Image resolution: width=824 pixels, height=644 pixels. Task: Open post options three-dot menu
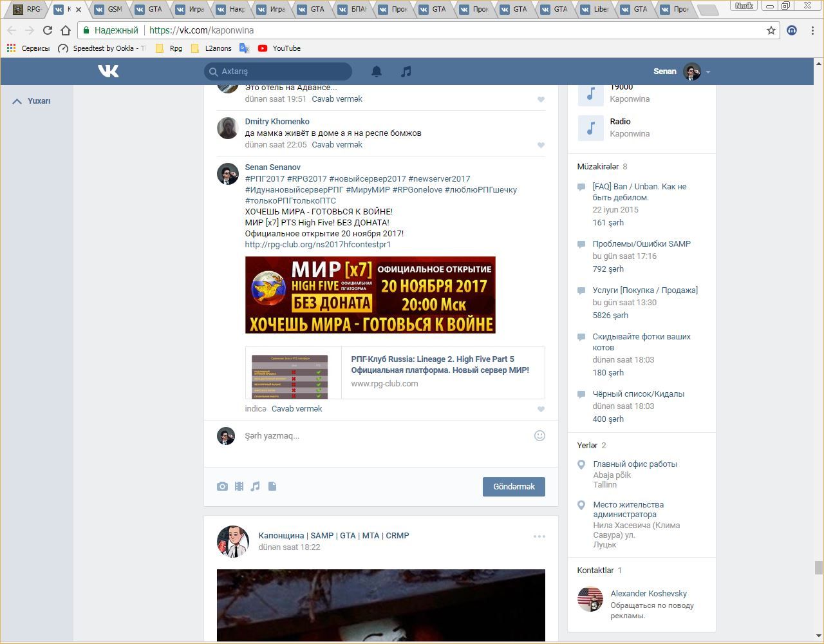[x=539, y=536]
